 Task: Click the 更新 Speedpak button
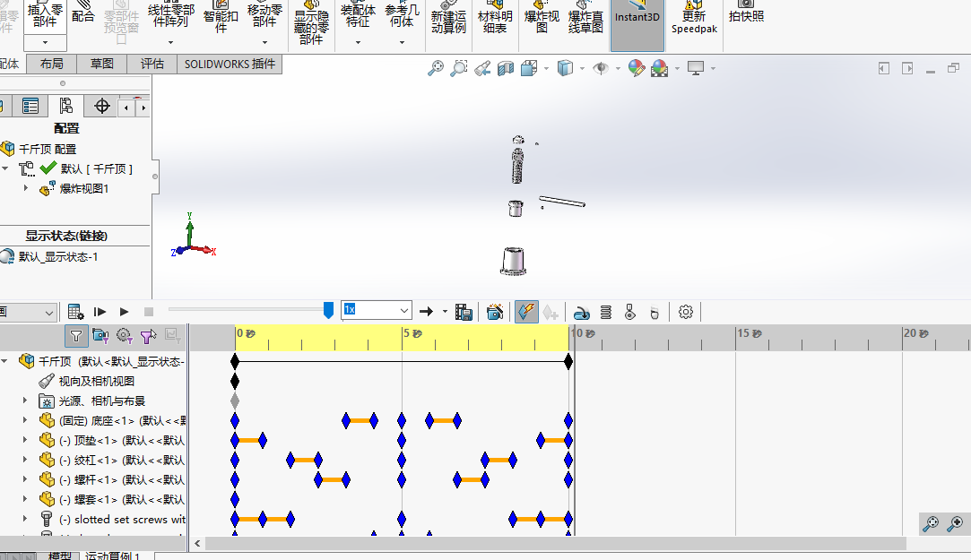click(x=694, y=19)
